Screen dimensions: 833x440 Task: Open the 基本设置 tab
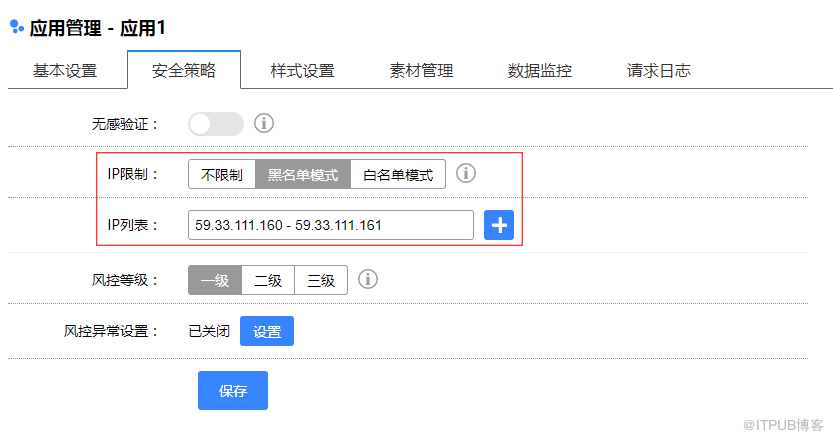tap(65, 70)
